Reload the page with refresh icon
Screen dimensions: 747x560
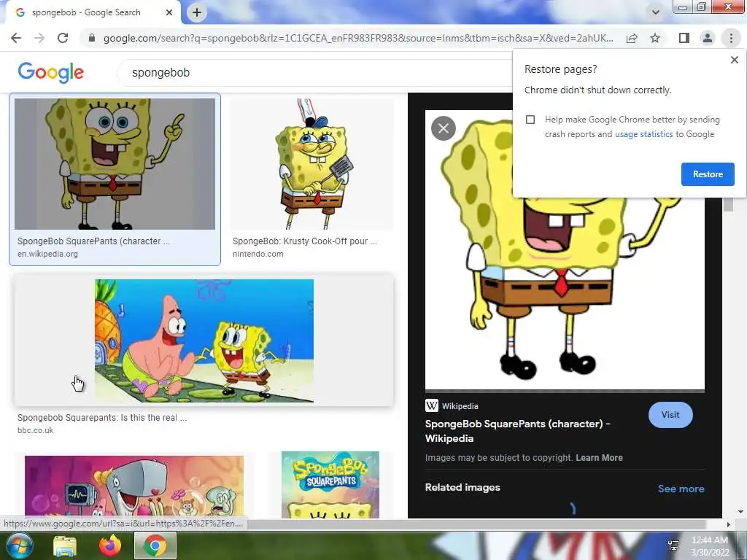(x=63, y=38)
